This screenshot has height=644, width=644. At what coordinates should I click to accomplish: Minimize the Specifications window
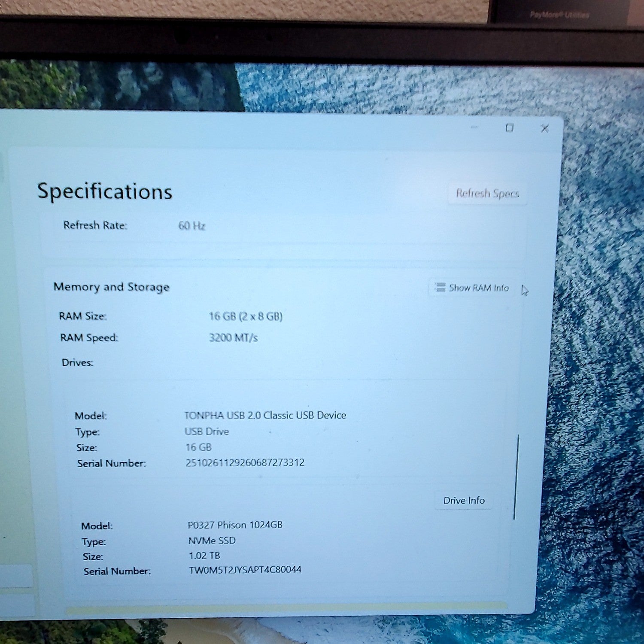click(x=474, y=127)
